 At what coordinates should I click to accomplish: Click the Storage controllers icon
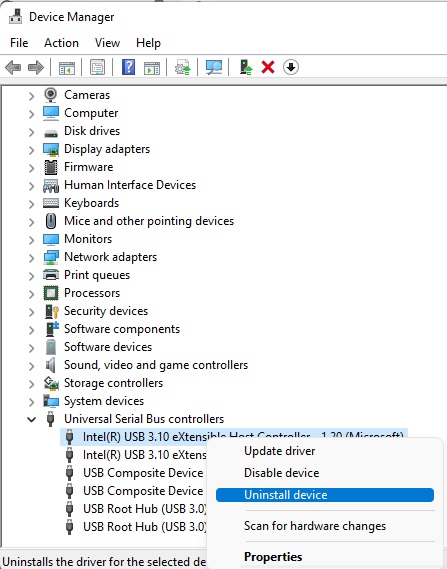[51, 383]
